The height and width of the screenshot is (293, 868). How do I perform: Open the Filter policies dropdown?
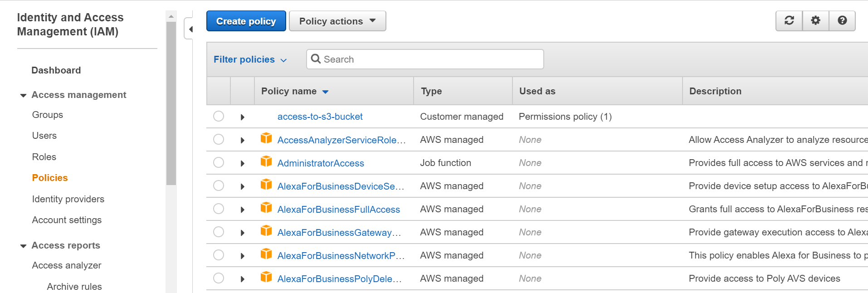tap(250, 59)
